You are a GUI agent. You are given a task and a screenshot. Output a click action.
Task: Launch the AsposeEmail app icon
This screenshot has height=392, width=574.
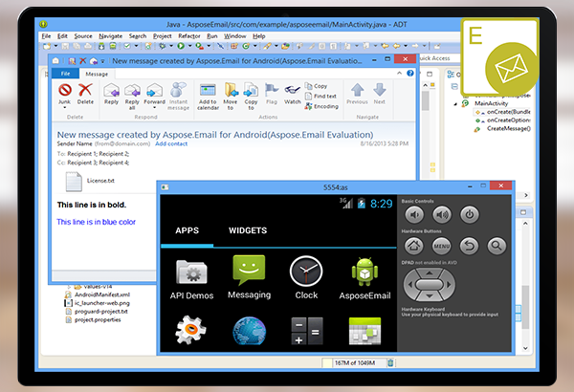tap(364, 272)
